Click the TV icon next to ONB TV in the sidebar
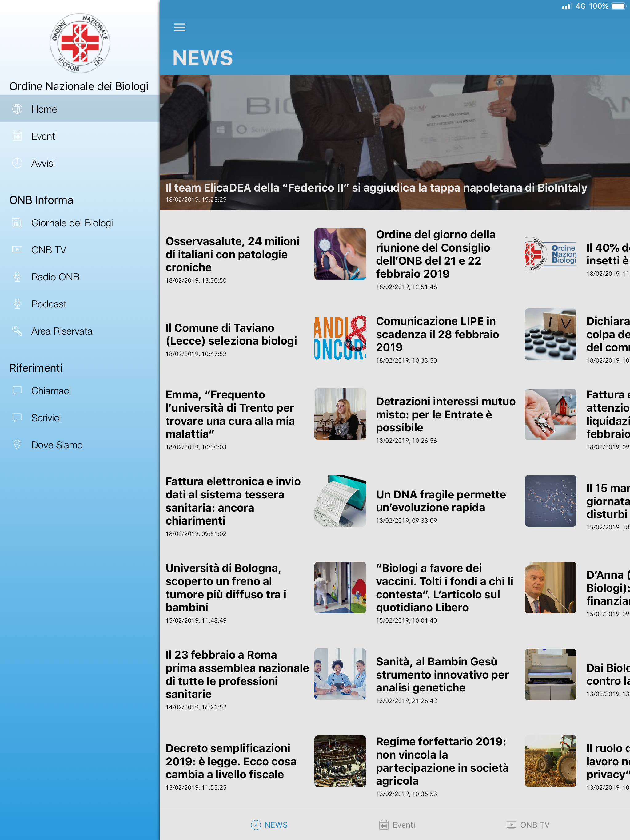Viewport: 630px width, 840px height. [x=17, y=250]
